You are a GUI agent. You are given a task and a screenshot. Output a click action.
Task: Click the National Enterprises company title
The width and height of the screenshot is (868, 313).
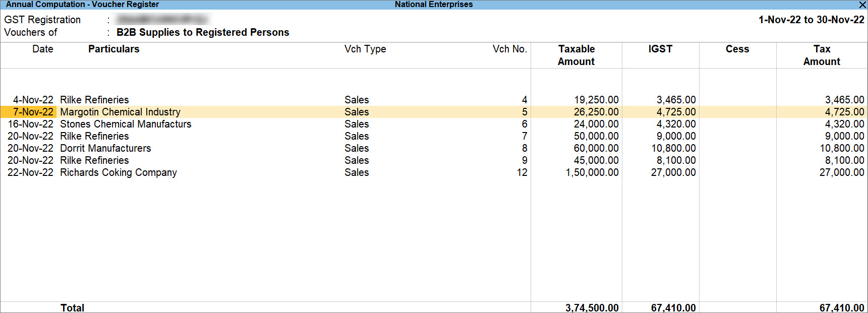tap(434, 5)
